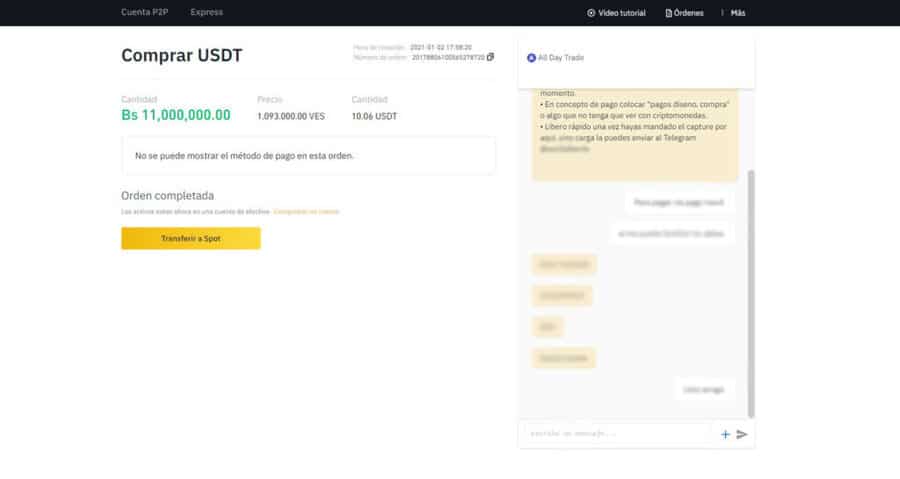Click the chat scrollbar

tap(751, 290)
